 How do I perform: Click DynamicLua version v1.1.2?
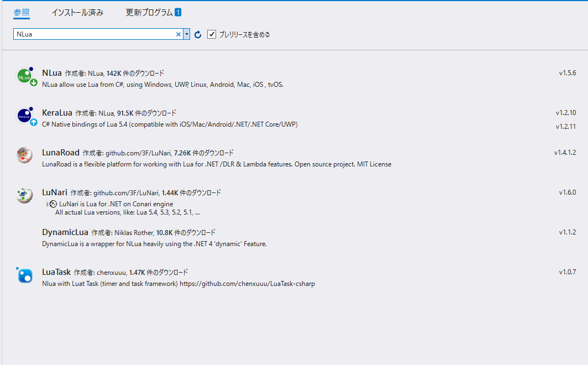568,232
